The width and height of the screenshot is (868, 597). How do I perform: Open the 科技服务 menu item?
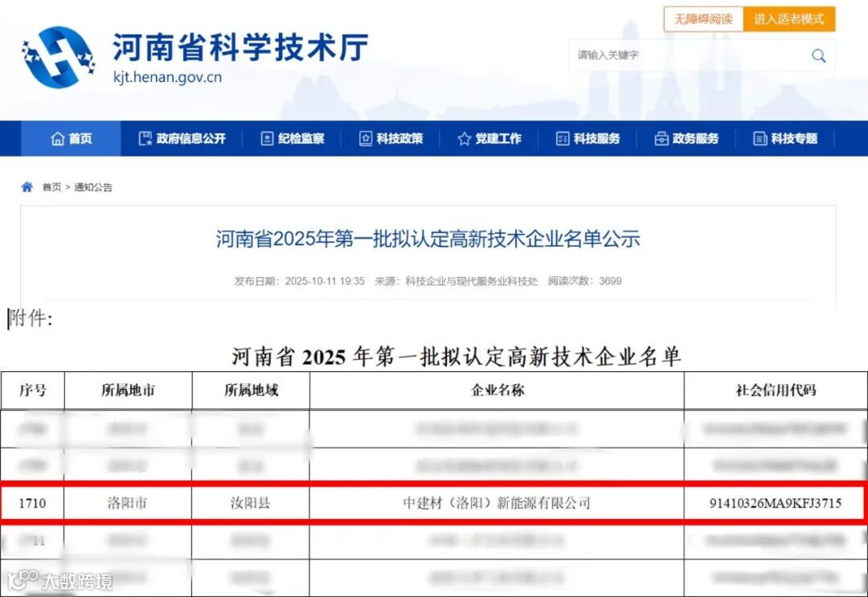point(588,138)
